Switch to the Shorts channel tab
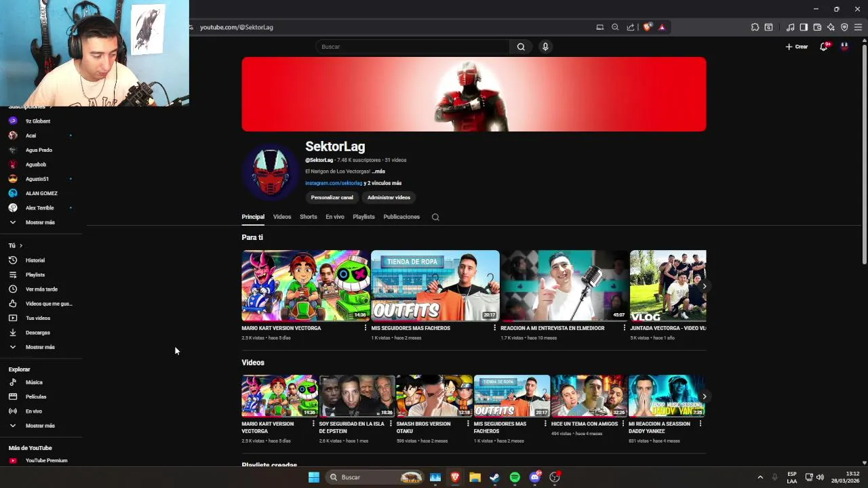This screenshot has width=868, height=488. [309, 217]
